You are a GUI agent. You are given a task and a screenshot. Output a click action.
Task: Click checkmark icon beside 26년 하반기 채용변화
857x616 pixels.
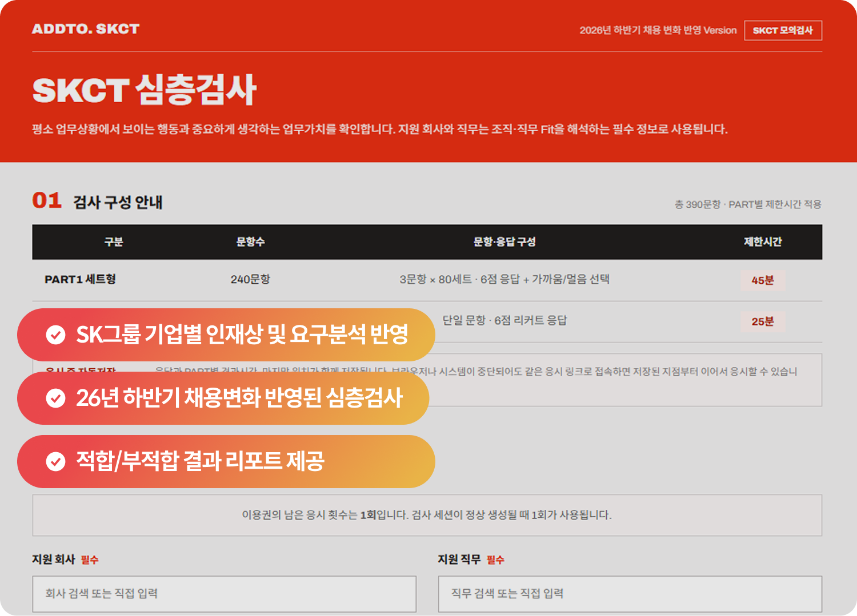55,398
